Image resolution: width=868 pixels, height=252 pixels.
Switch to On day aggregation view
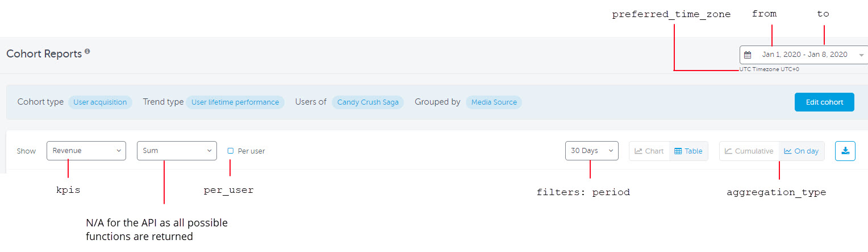(801, 151)
